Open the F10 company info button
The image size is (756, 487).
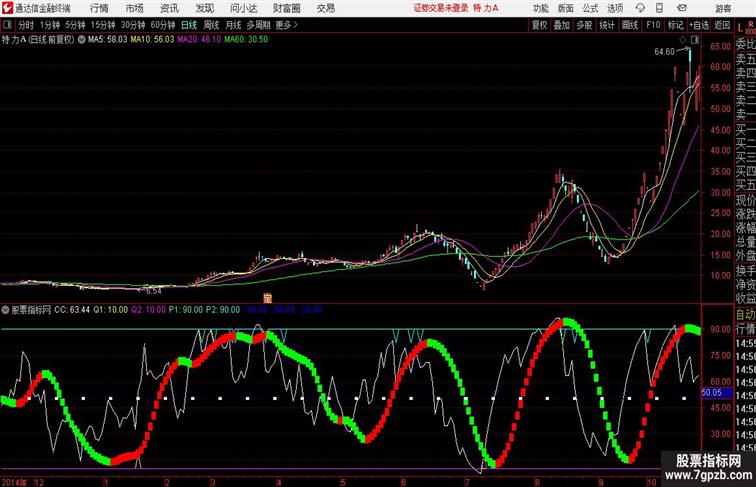coord(653,25)
